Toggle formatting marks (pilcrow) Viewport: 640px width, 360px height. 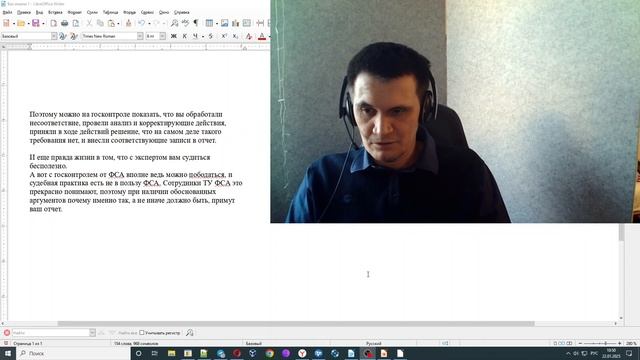[x=196, y=23]
